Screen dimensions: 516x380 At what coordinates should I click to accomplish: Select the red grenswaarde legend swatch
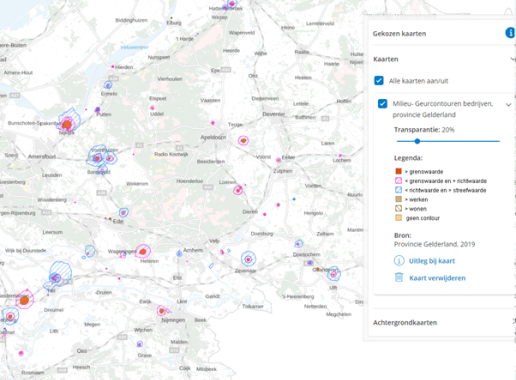pyautogui.click(x=398, y=171)
